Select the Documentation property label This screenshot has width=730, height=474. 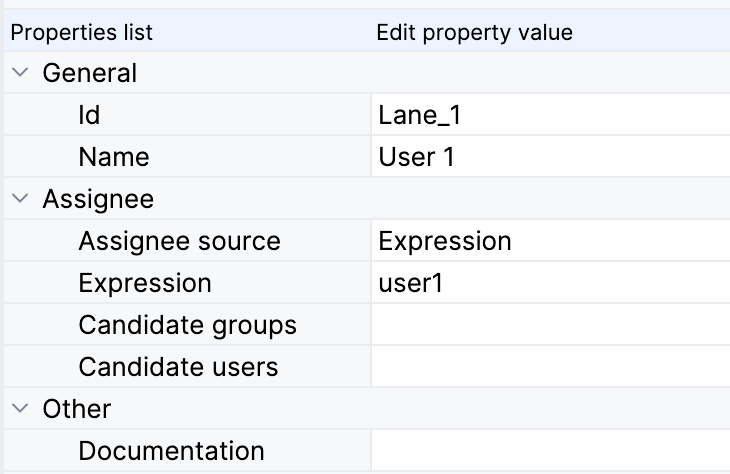pyautogui.click(x=171, y=451)
